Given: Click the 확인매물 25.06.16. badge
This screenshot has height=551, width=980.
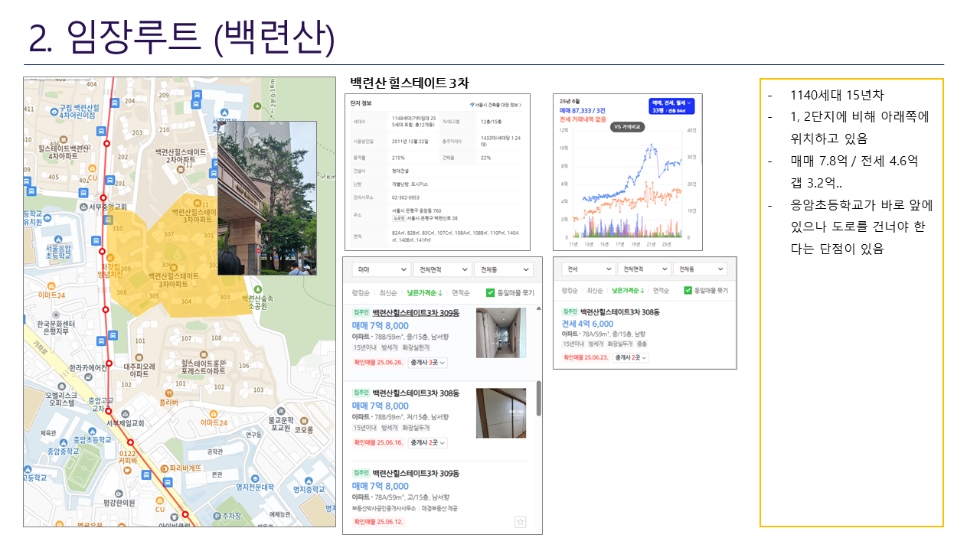Looking at the screenshot, I should 378,442.
